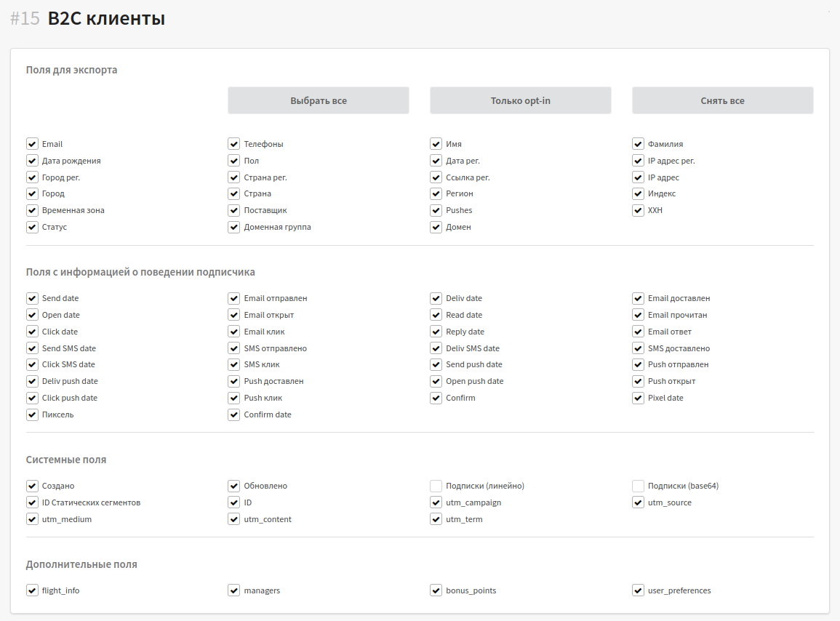Uncheck the Email export field checkbox
Image resolution: width=840 pixels, height=621 pixels.
[x=32, y=144]
